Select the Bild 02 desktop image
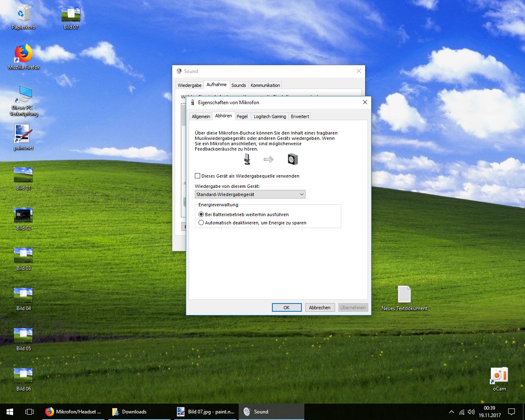The image size is (525, 420). (x=23, y=219)
